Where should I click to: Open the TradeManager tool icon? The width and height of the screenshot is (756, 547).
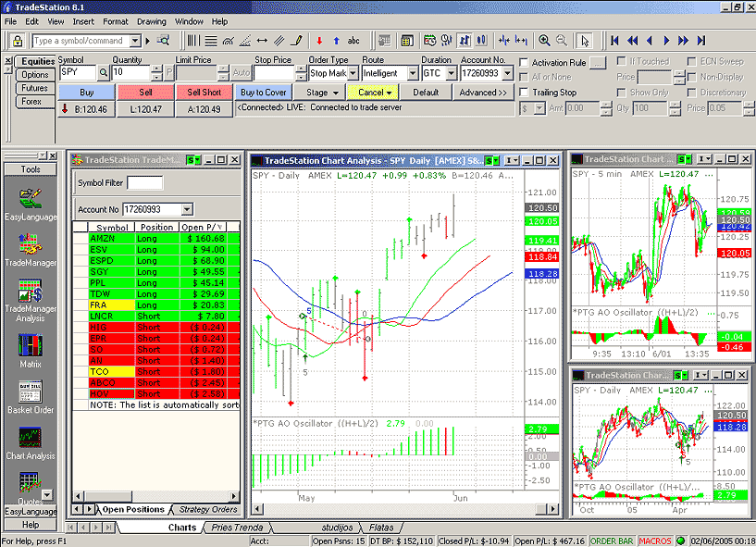tap(30, 250)
